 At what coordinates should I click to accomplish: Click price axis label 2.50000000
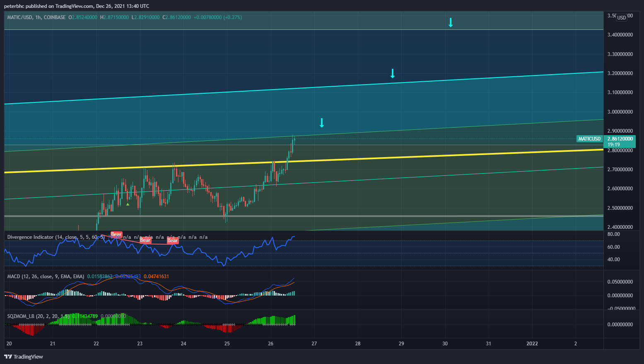tap(620, 208)
